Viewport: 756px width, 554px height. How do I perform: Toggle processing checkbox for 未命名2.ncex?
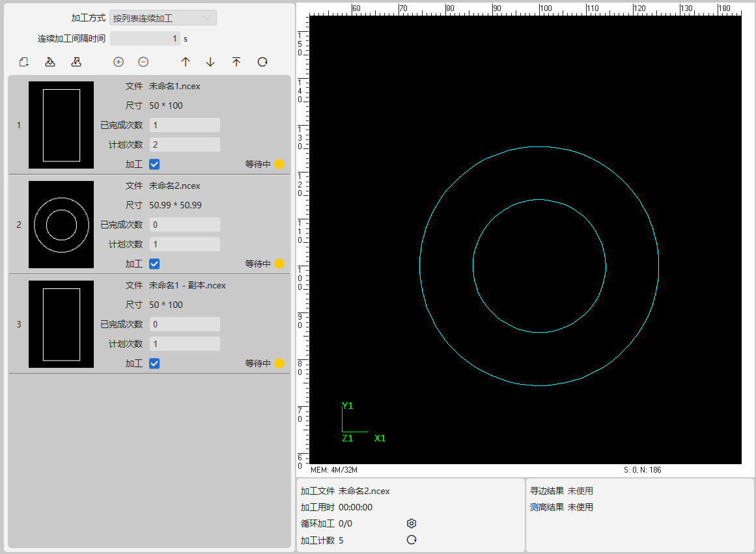(x=154, y=264)
